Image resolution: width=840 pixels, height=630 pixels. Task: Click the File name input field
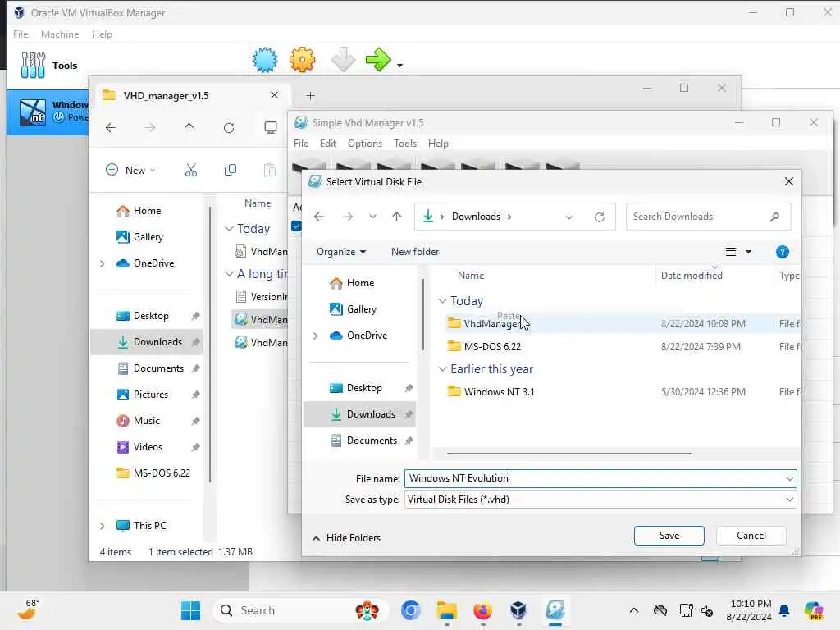[x=600, y=478]
